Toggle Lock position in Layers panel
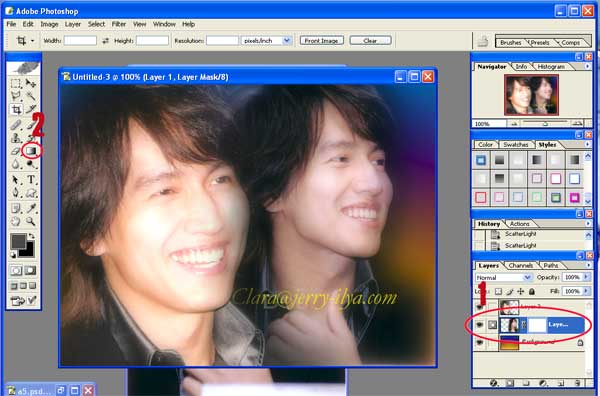The width and height of the screenshot is (600, 396). (520, 292)
